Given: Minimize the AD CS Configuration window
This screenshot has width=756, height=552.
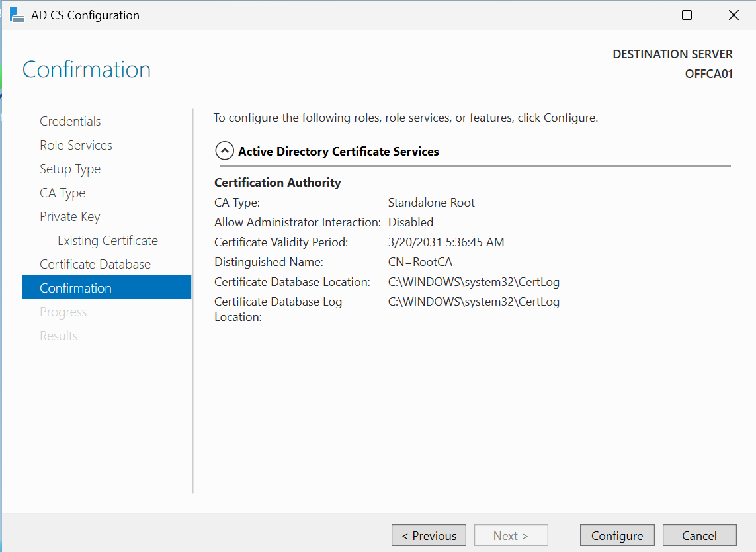Looking at the screenshot, I should click(640, 15).
